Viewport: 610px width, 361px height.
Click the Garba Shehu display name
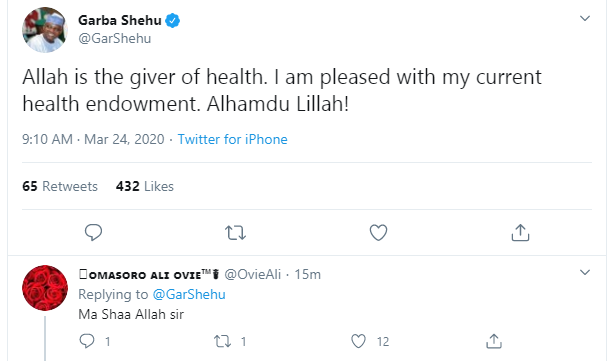[x=119, y=20]
